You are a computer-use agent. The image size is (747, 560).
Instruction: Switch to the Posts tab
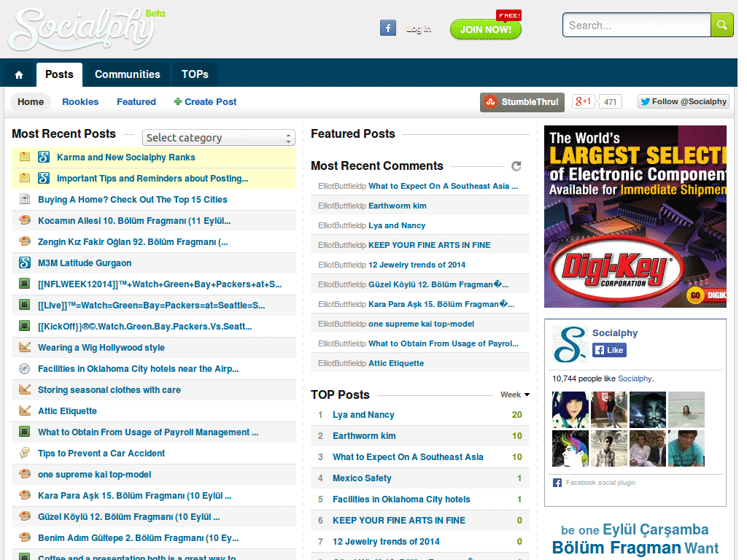point(60,75)
